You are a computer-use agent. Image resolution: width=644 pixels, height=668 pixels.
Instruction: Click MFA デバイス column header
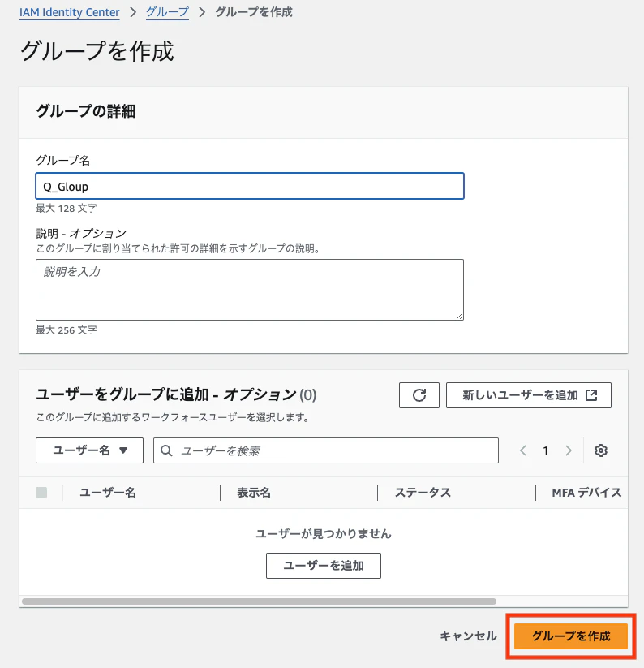point(586,493)
